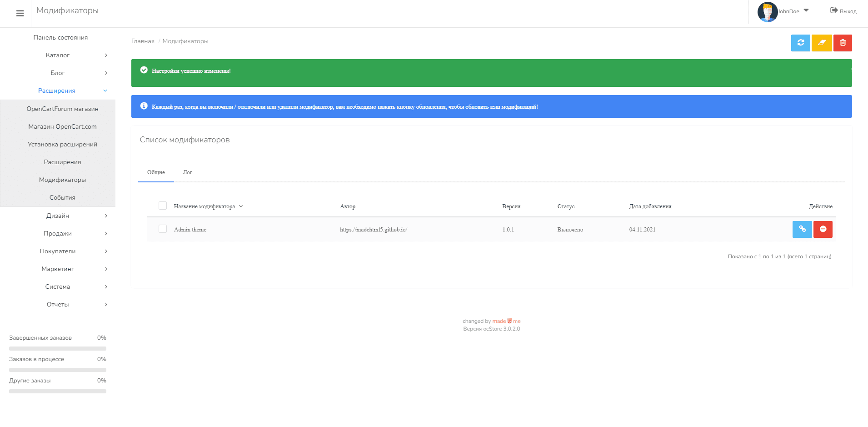Click the Другие заказы progress bar
Viewport: 868px width, 427px height.
(x=58, y=391)
